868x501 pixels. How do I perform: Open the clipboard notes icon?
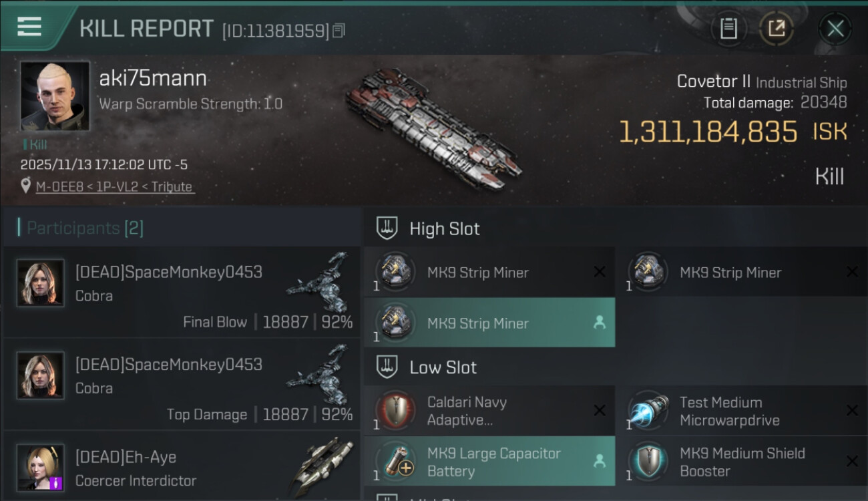[x=728, y=28]
